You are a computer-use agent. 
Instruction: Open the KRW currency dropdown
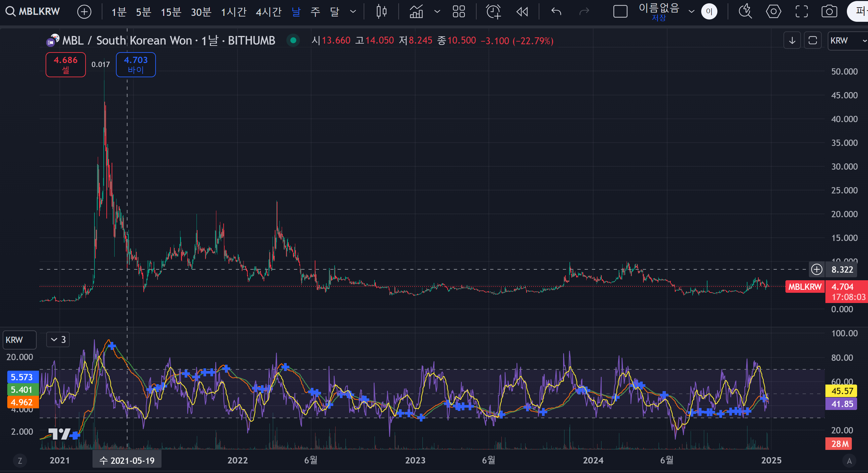848,41
